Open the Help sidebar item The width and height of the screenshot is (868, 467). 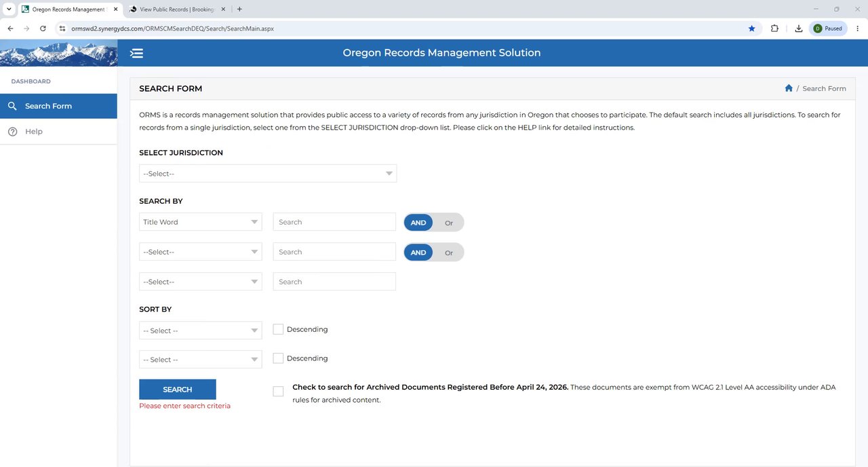(58, 132)
